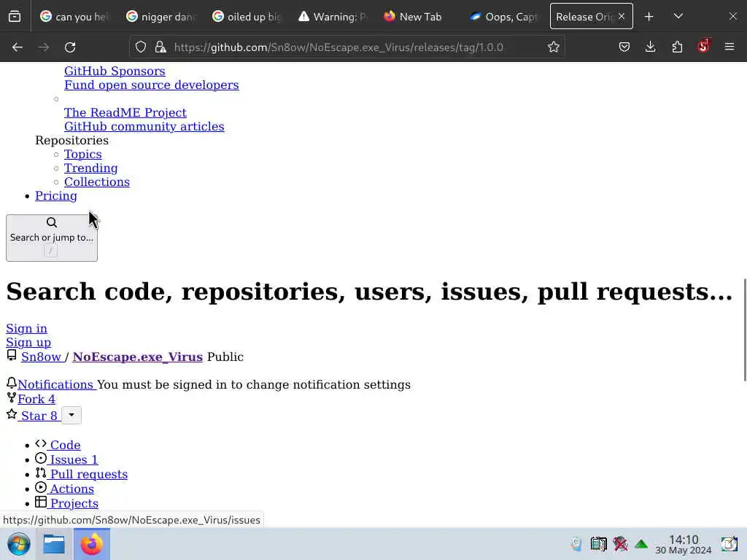Open the Firefox View icon
747x560 pixels.
pyautogui.click(x=15, y=17)
